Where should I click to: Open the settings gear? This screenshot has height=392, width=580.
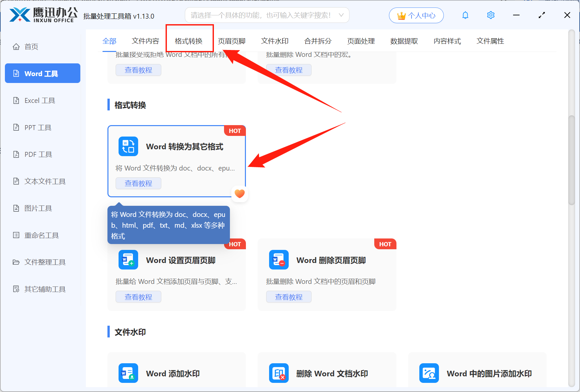point(491,15)
